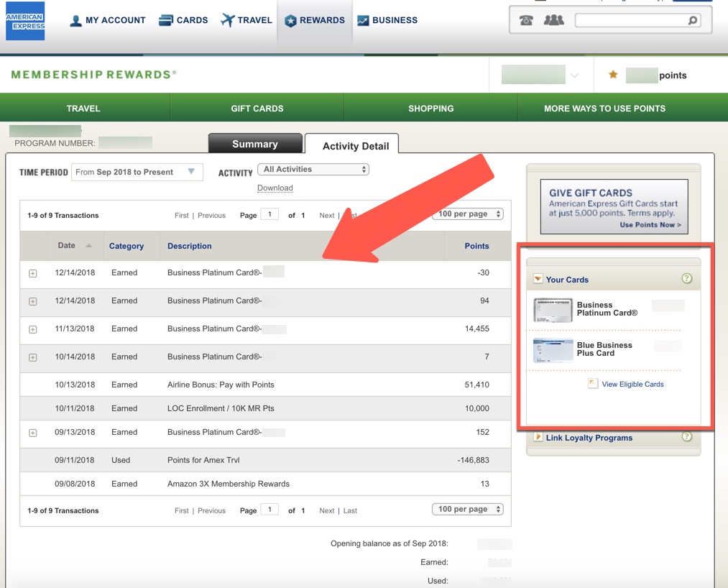Go to the Gift Cards tab
The image size is (728, 588).
(x=257, y=109)
